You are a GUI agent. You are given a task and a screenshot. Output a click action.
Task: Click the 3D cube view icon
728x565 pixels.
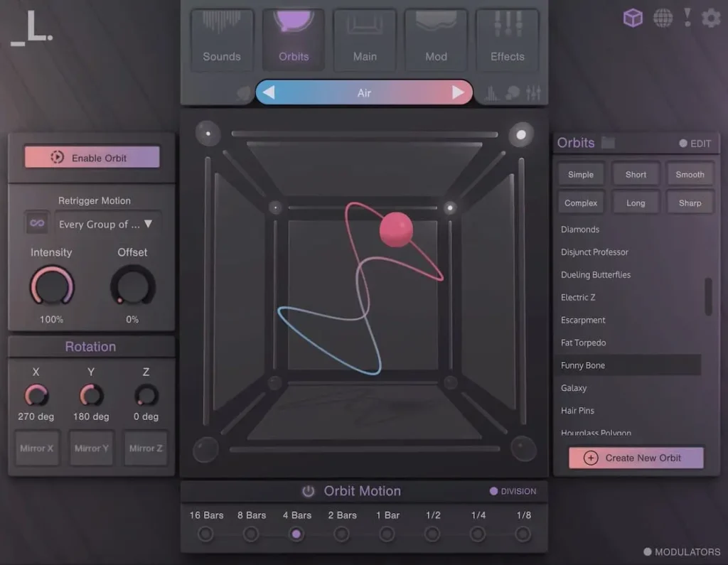(x=633, y=18)
